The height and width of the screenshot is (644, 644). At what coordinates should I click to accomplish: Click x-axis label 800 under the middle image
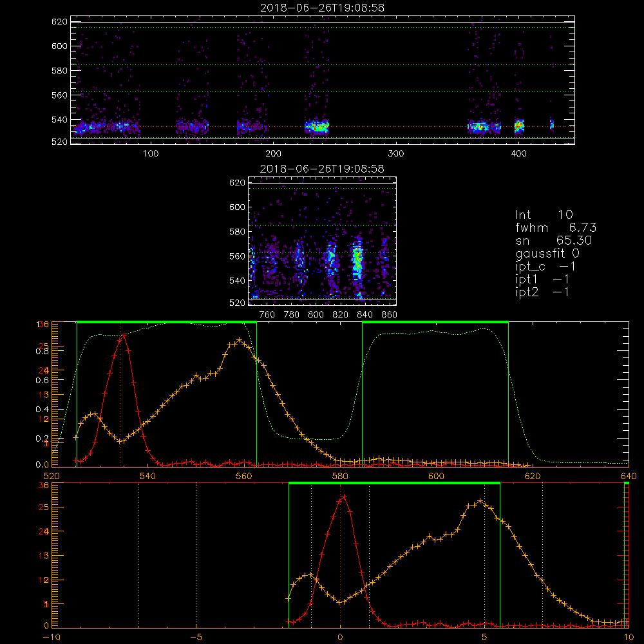coord(316,315)
